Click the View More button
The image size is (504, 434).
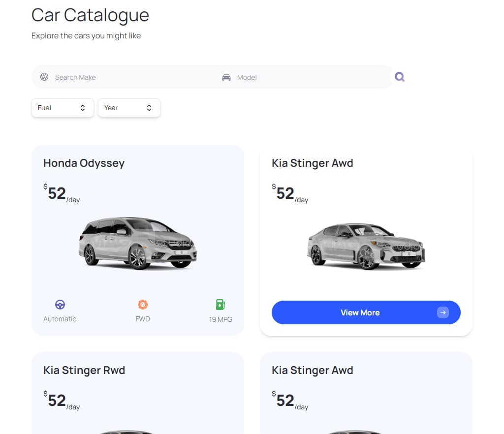tap(366, 312)
